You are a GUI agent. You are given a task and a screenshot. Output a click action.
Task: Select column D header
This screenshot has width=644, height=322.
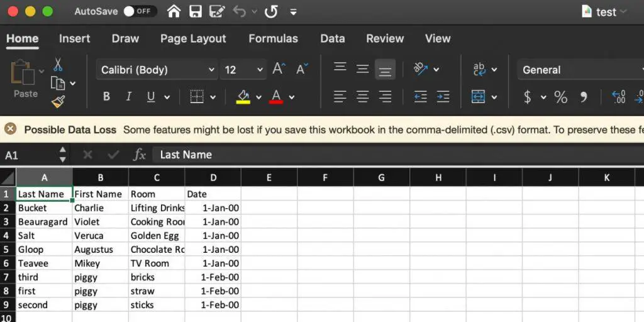click(x=213, y=177)
